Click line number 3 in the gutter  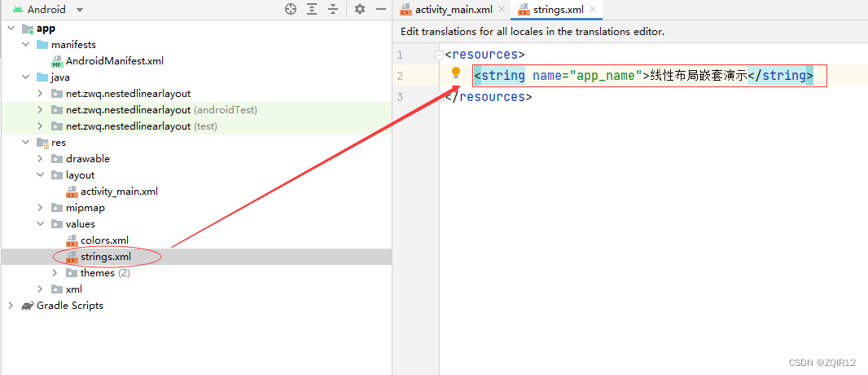pos(400,97)
